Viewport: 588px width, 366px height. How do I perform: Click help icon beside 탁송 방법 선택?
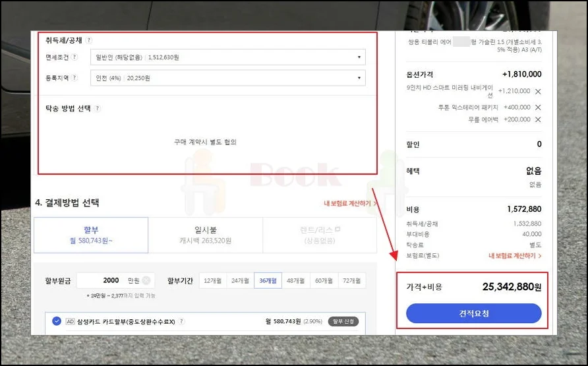97,108
